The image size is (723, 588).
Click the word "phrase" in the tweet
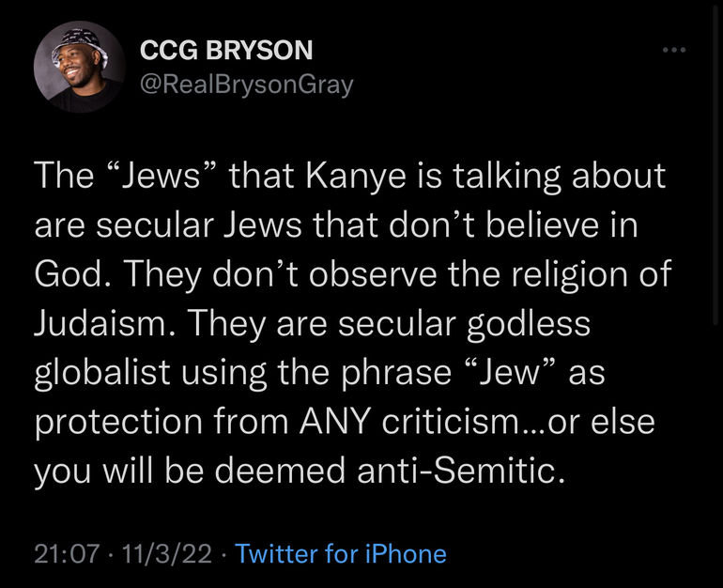tap(374, 373)
